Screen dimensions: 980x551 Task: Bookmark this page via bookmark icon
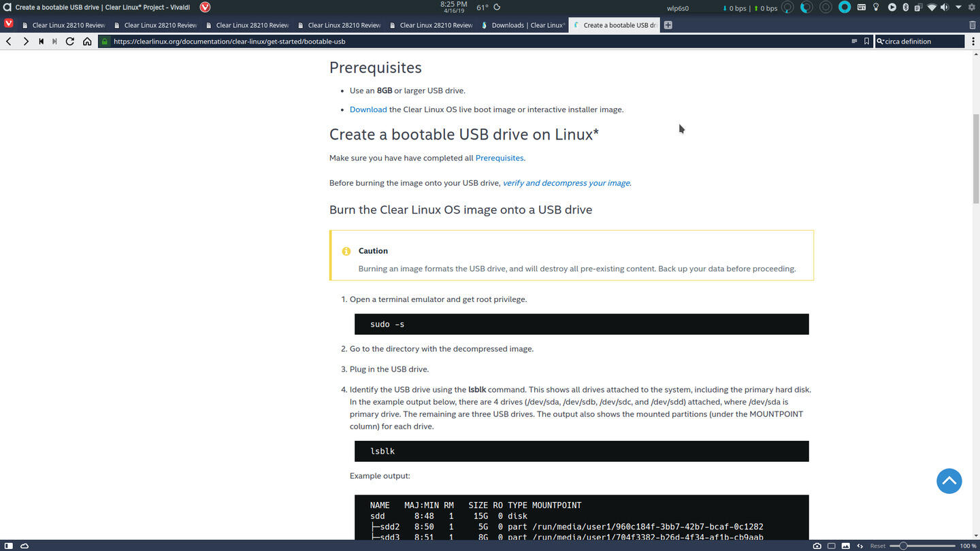tap(866, 41)
